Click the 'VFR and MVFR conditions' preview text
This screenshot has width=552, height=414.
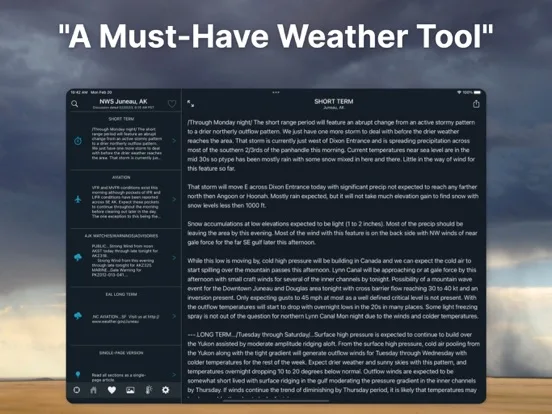tap(126, 202)
